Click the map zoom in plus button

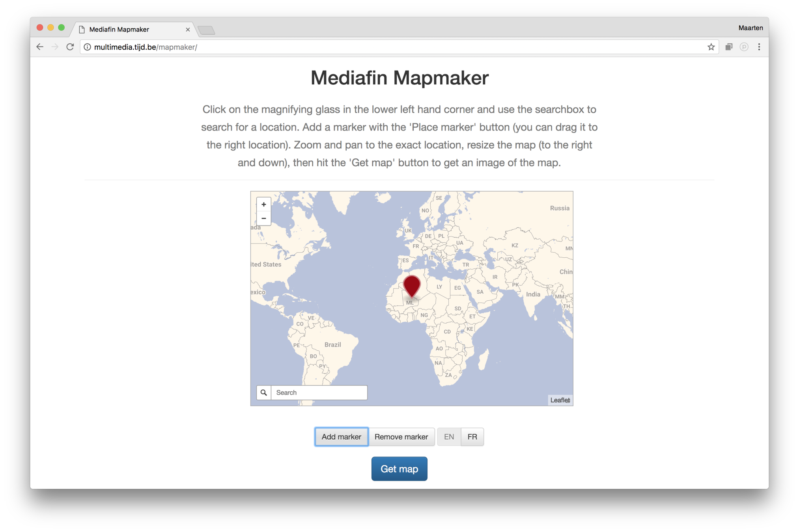(263, 204)
